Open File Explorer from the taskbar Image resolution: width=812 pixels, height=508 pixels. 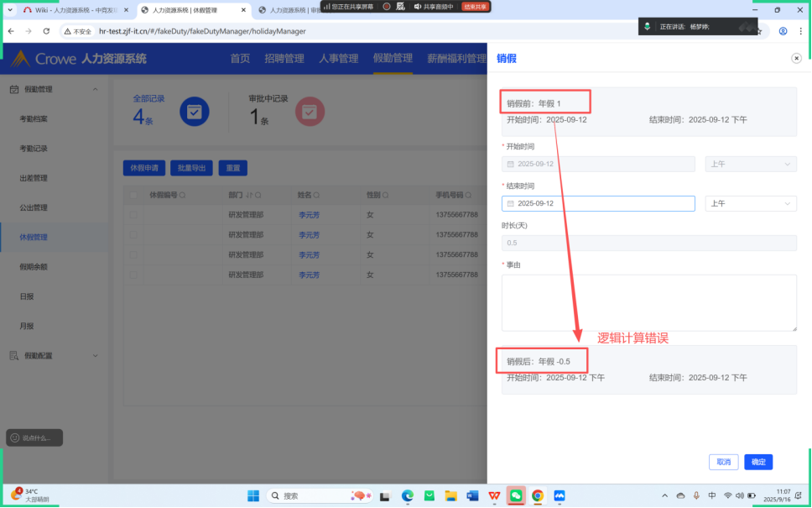click(x=451, y=495)
